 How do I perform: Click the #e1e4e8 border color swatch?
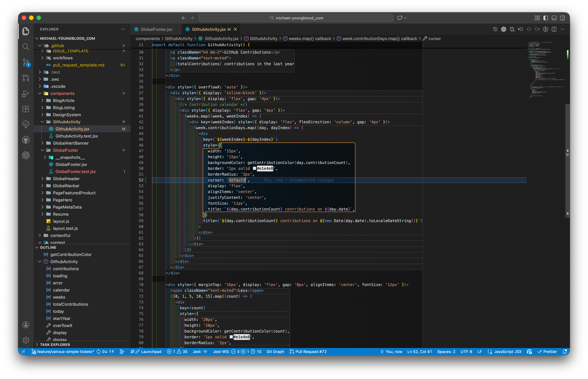pyautogui.click(x=255, y=168)
